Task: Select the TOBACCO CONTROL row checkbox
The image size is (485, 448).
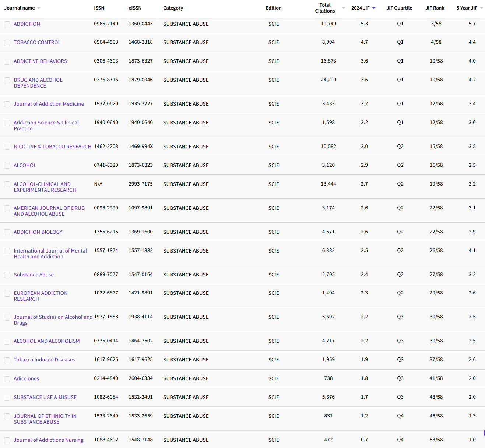Action: [7, 43]
